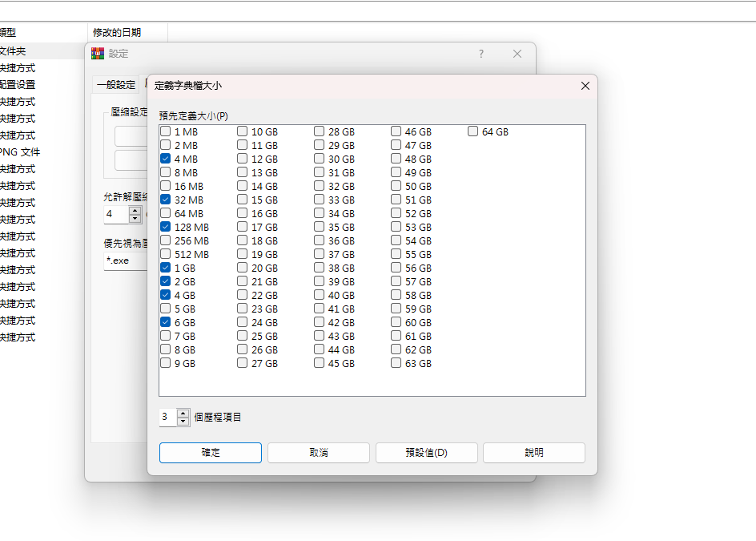
Task: Restore defaults with 預設值(D) button
Action: click(427, 453)
